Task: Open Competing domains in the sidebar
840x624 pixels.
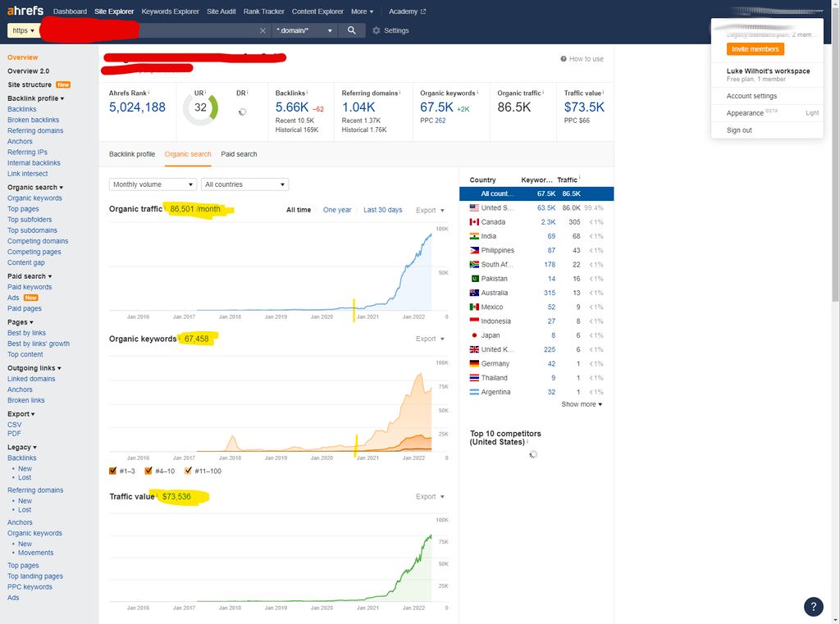Action: pos(38,241)
